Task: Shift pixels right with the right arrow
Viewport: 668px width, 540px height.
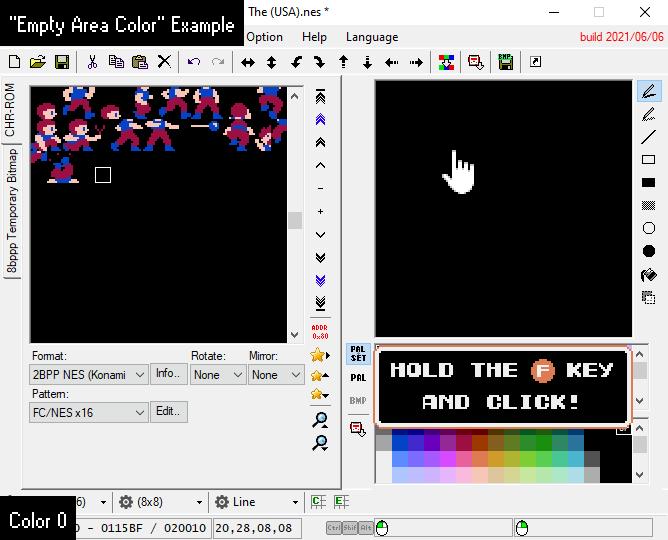Action: pos(416,63)
